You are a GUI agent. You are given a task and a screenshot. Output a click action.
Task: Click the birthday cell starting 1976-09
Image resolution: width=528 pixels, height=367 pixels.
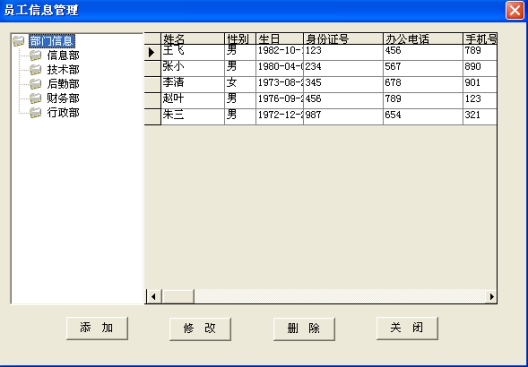pos(279,100)
